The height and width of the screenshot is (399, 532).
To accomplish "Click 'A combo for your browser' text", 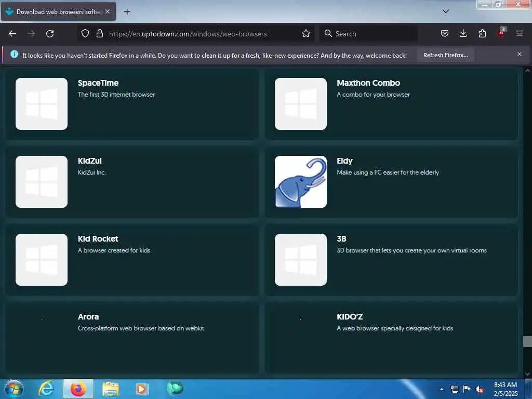I will tap(373, 95).
